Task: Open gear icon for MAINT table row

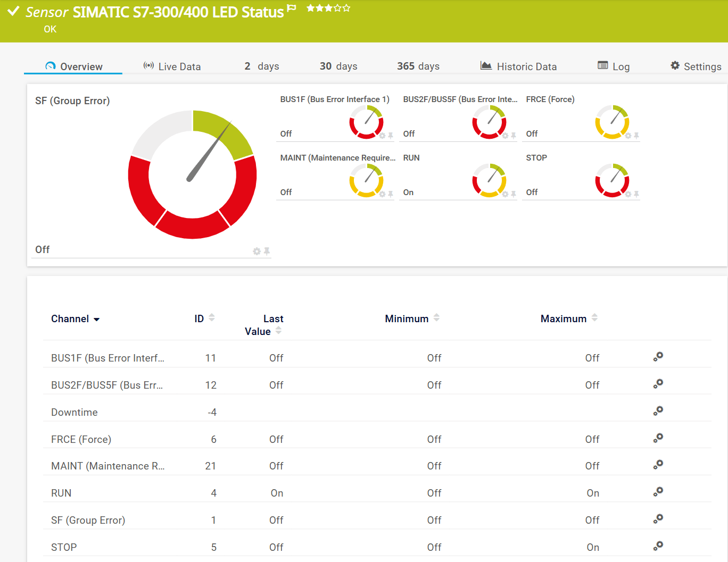Action: [658, 465]
